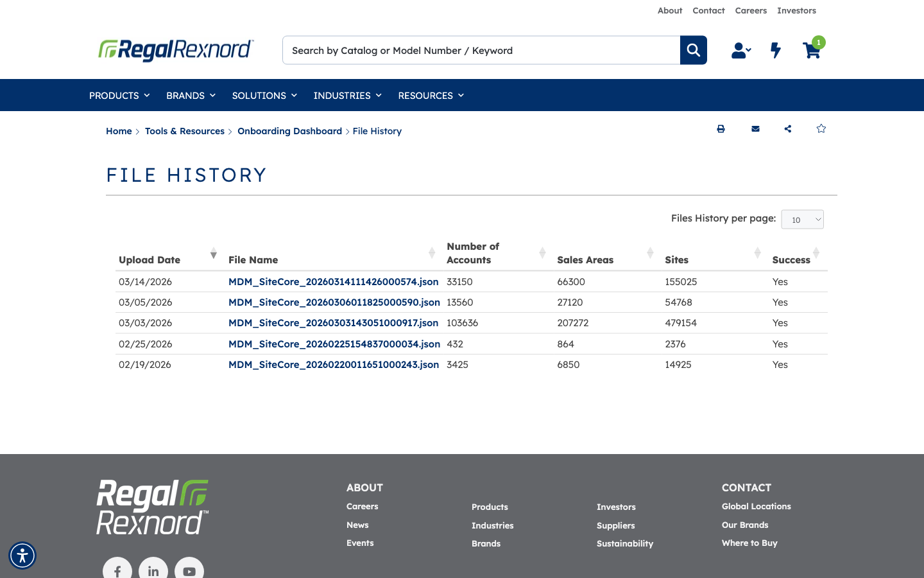Expand the BRANDS menu

coord(191,96)
